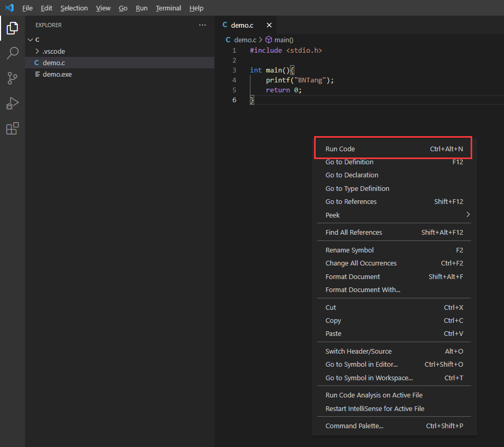The height and width of the screenshot is (447, 504).
Task: Open the Explorer view in activity bar
Action: 13,28
